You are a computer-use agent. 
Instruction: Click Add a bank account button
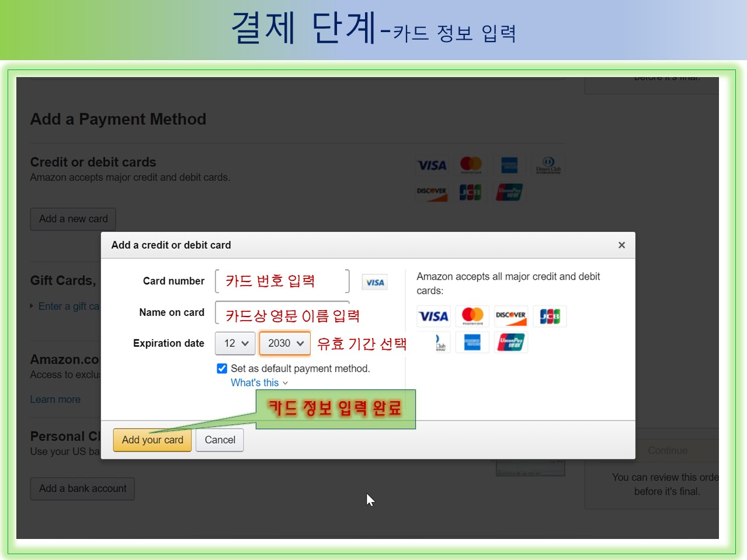pos(82,489)
